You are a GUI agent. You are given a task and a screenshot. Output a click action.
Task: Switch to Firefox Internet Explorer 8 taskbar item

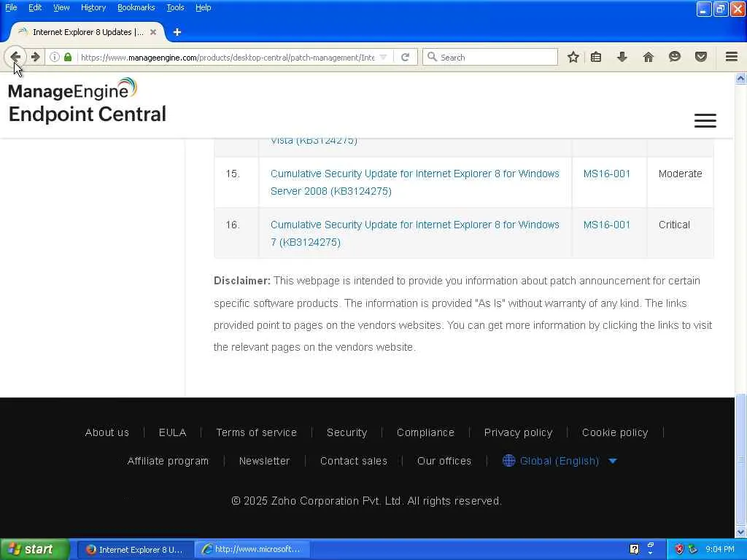135,549
